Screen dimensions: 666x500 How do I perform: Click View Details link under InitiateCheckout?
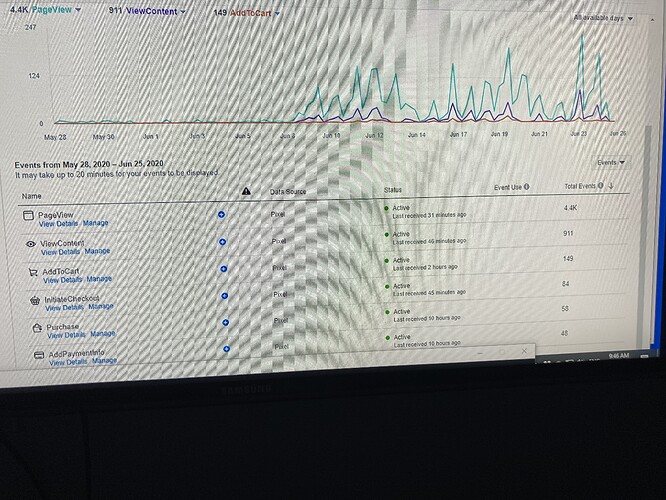[65, 308]
